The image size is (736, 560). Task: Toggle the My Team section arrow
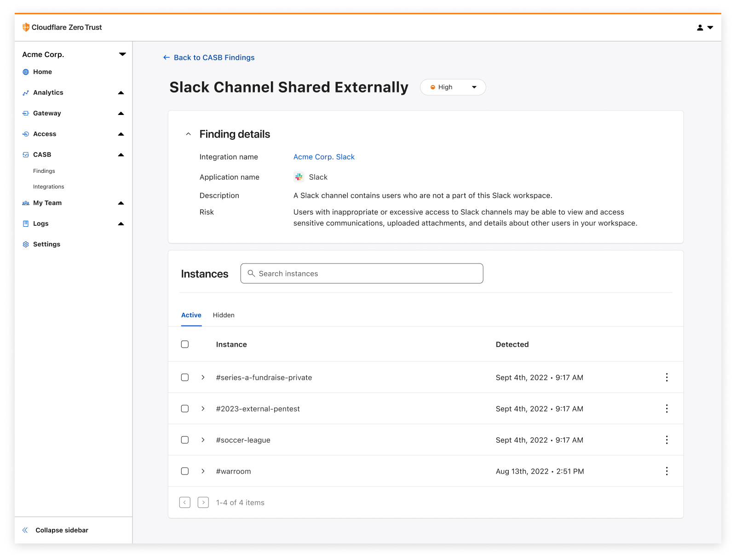pos(121,203)
